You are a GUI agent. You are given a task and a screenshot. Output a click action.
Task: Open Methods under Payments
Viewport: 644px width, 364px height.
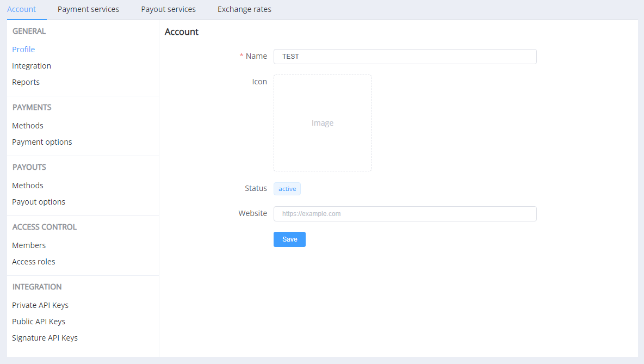pyautogui.click(x=28, y=126)
